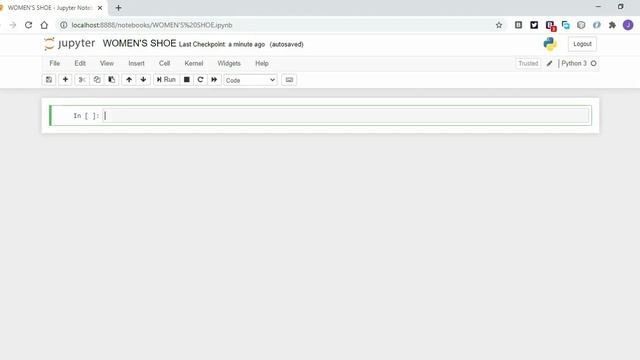
Task: Click the localhost address bar URL
Action: tap(152, 25)
